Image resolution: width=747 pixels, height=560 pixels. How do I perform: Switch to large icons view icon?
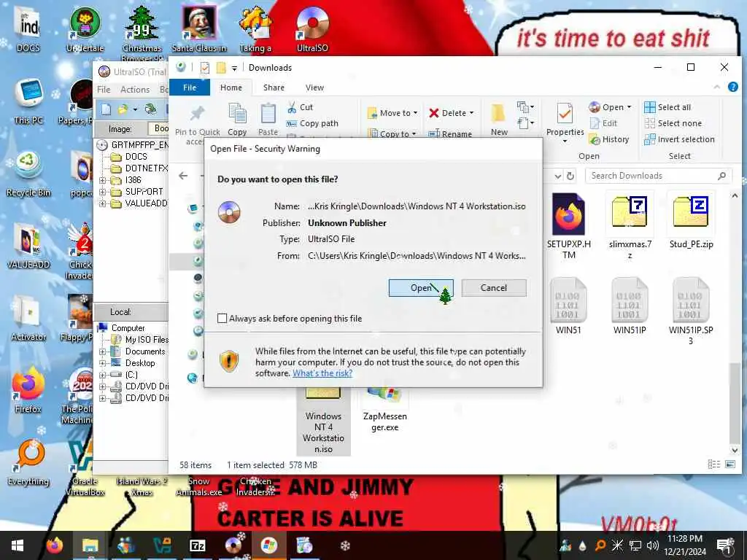click(x=729, y=464)
